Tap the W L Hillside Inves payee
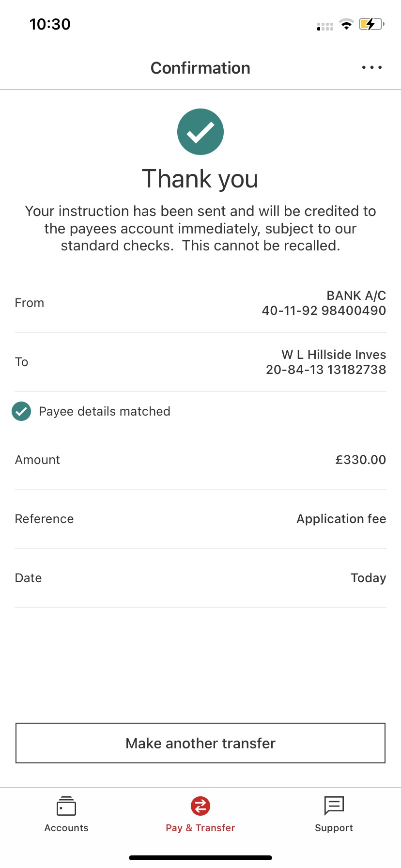The image size is (401, 868). click(x=333, y=355)
